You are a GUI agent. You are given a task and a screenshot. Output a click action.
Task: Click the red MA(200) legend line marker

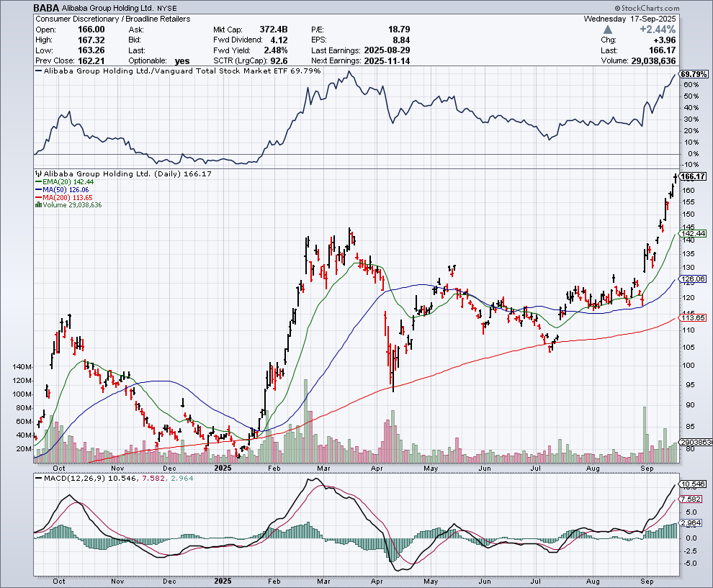[x=39, y=198]
